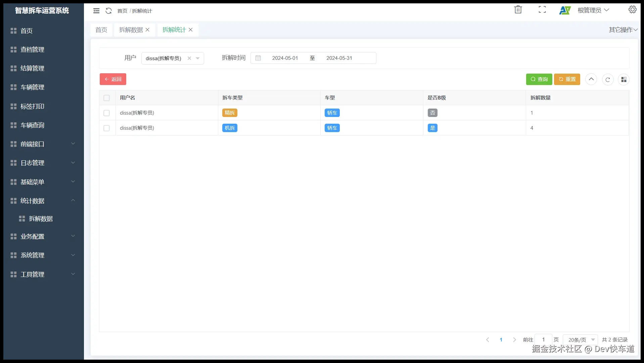Open 拆解数据 under 统计数据

point(44,219)
